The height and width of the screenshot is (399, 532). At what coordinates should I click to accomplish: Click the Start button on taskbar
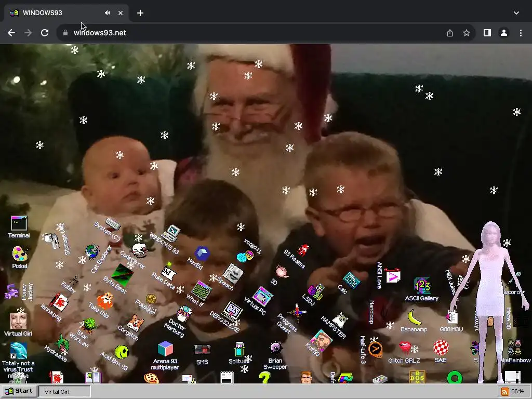19,391
